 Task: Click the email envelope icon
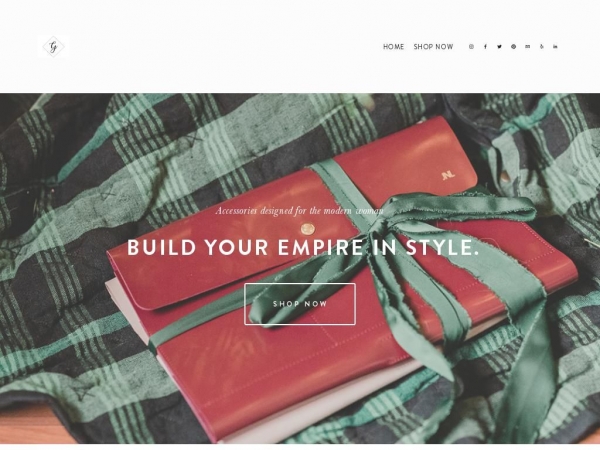[528, 47]
